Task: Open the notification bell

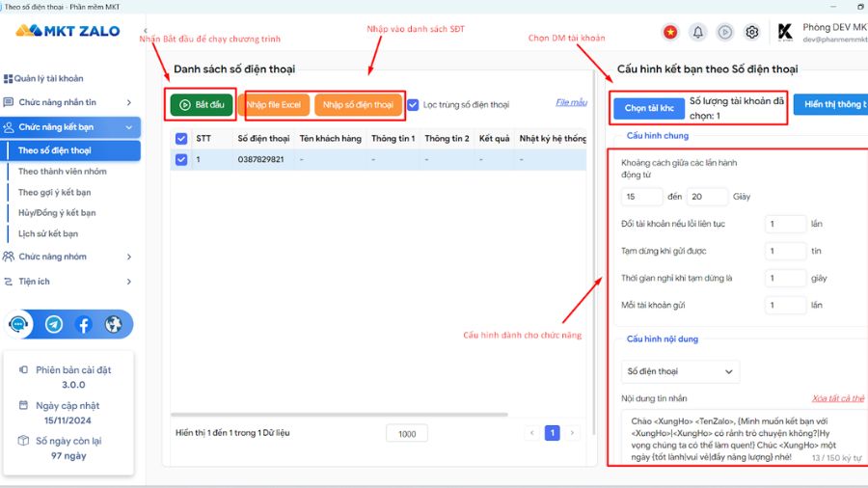Action: tap(698, 32)
